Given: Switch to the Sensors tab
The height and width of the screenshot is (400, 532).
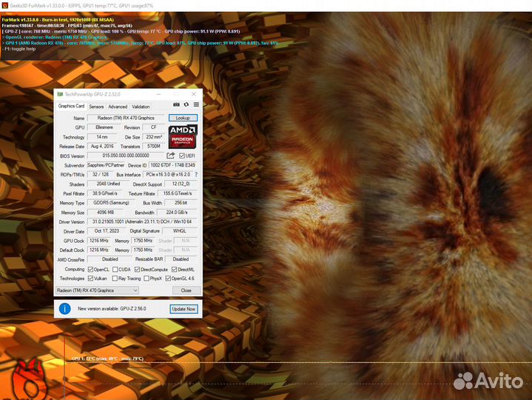Looking at the screenshot, I should 96,107.
